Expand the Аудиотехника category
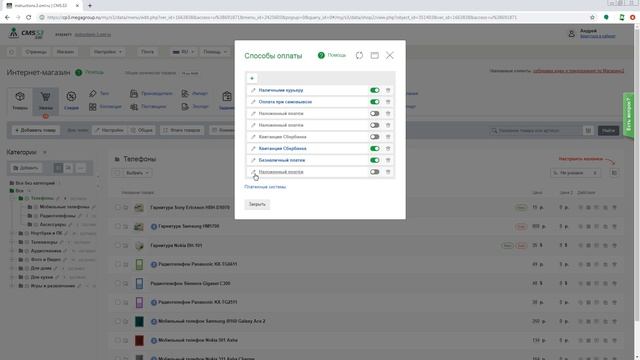 pos(12,251)
